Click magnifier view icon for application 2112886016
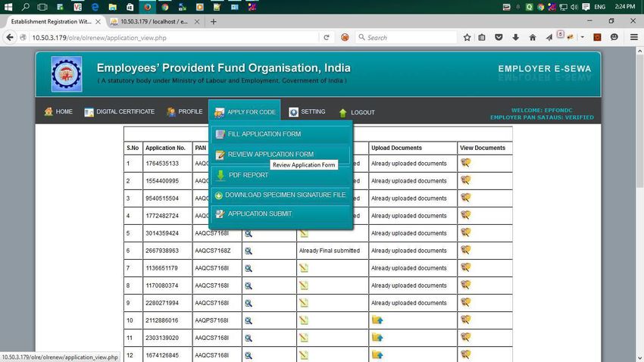This screenshot has height=362, width=644. [x=249, y=320]
